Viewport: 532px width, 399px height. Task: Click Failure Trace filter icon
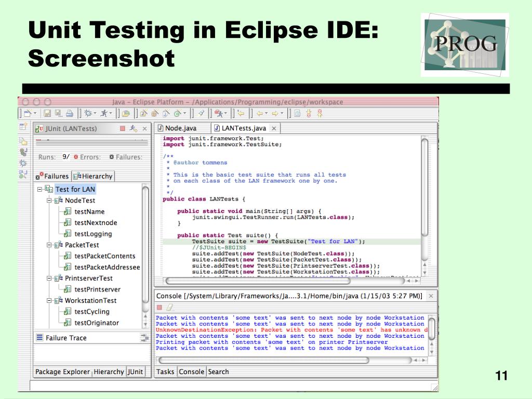[144, 338]
